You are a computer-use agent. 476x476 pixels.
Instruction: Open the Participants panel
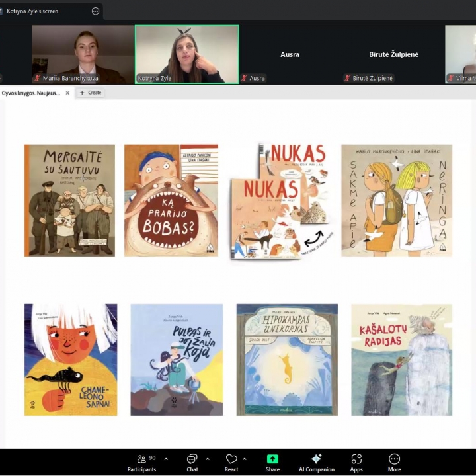pos(141,461)
